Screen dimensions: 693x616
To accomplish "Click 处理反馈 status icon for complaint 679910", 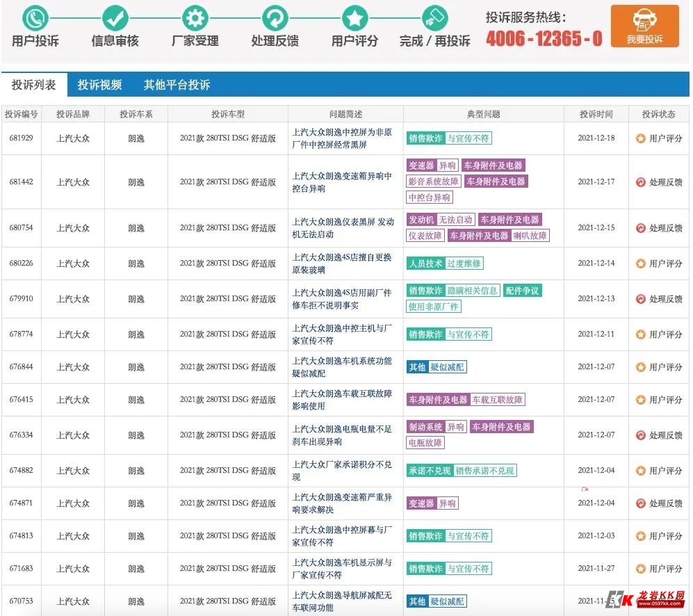I will coord(640,299).
